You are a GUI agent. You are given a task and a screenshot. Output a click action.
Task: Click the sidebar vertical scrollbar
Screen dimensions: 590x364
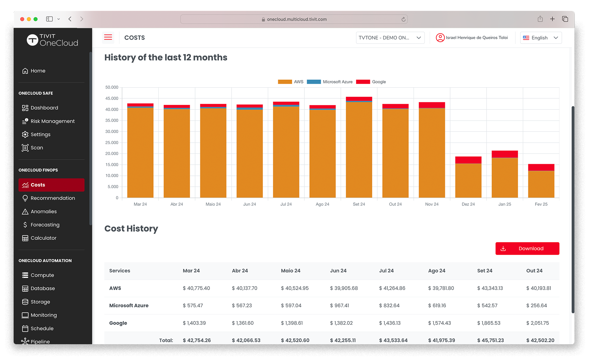click(x=91, y=138)
